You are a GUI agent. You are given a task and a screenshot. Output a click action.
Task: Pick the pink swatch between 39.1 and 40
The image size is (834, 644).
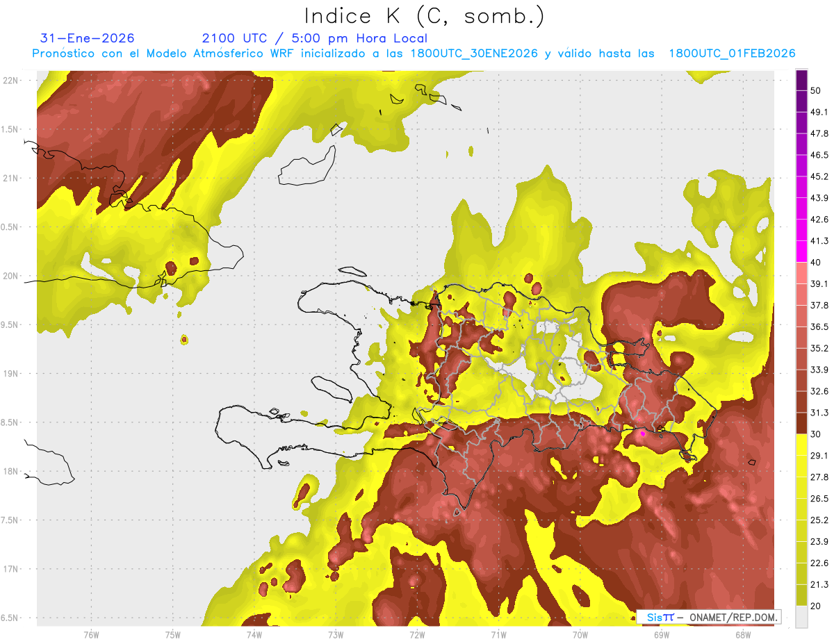pyautogui.click(x=801, y=273)
